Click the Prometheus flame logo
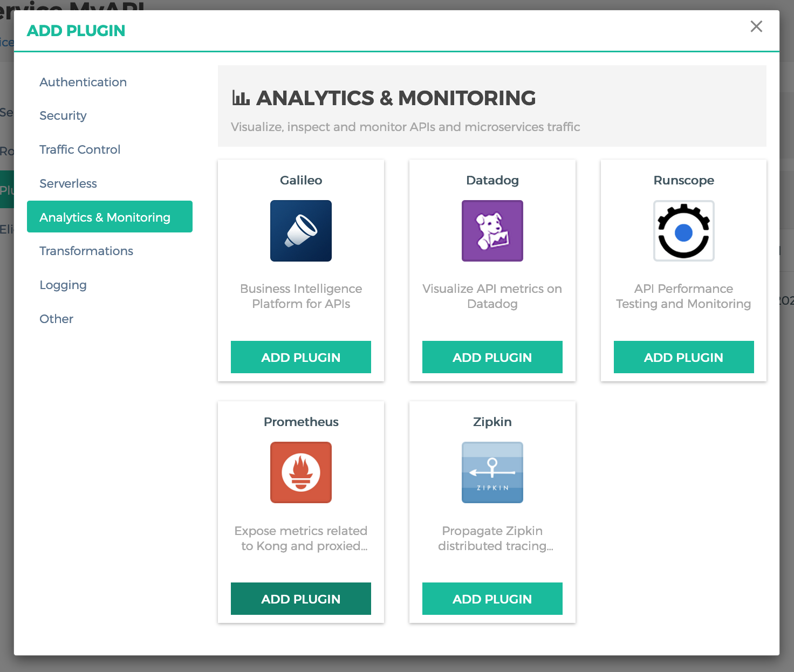This screenshot has width=794, height=672. pos(301,472)
